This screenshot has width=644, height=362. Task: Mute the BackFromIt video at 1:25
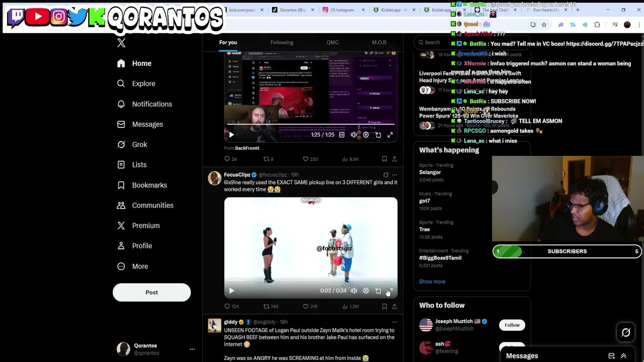[354, 135]
